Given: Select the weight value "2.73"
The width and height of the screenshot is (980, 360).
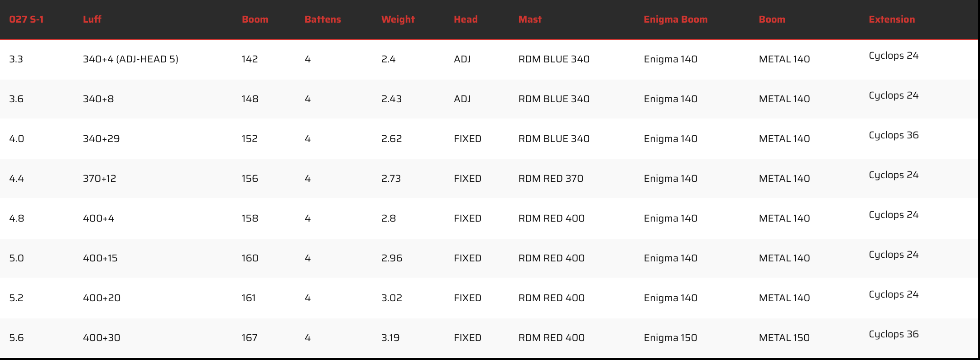Looking at the screenshot, I should pyautogui.click(x=391, y=179).
